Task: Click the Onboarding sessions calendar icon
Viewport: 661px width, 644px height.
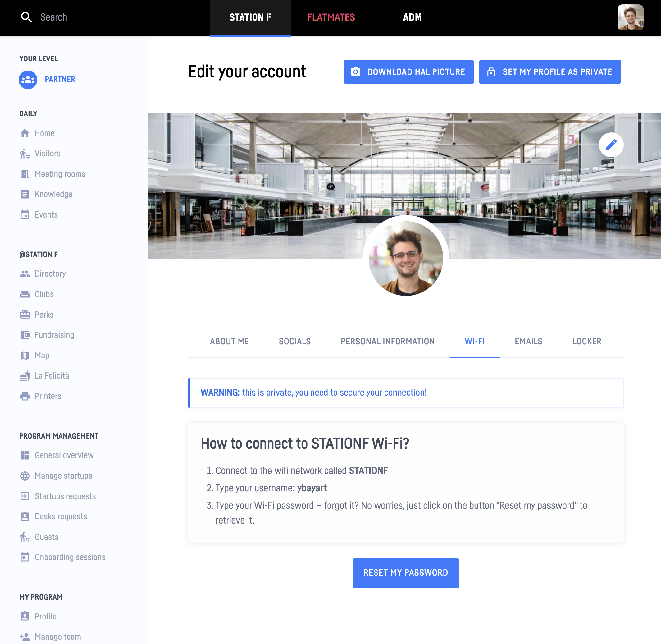Action: coord(25,557)
